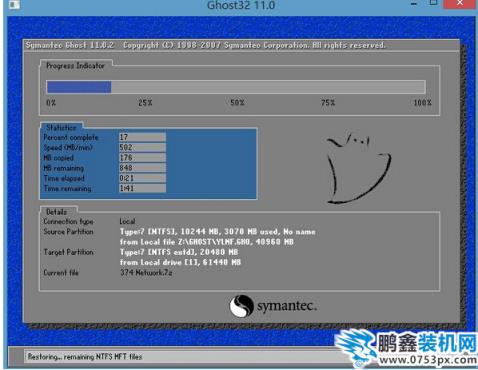This screenshot has width=478, height=370.
Task: Click the Symantec yin-yang logo icon
Action: [241, 306]
